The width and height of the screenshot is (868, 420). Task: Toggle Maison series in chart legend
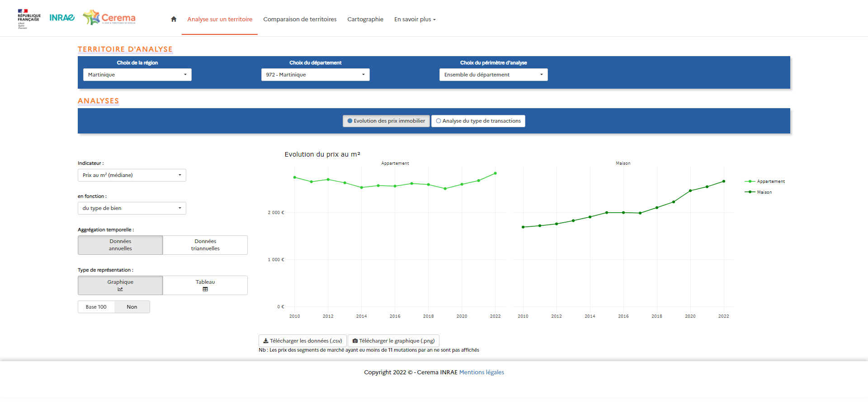[x=764, y=192]
